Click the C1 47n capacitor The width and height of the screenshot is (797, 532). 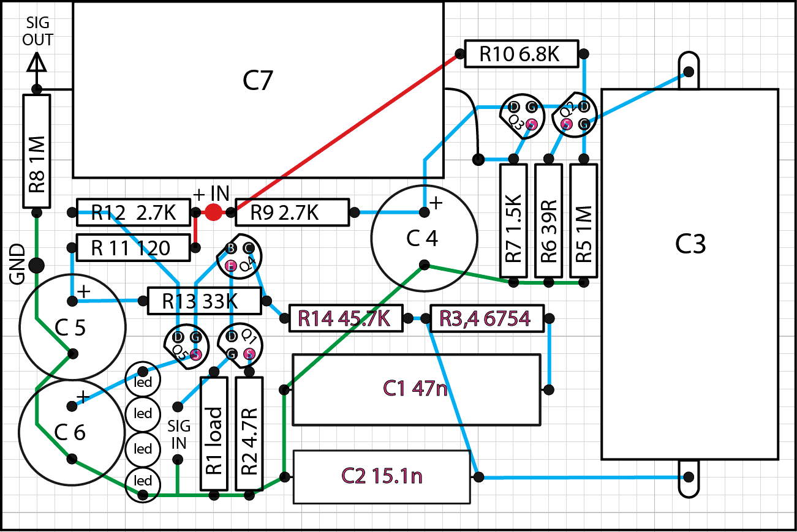[x=417, y=389]
